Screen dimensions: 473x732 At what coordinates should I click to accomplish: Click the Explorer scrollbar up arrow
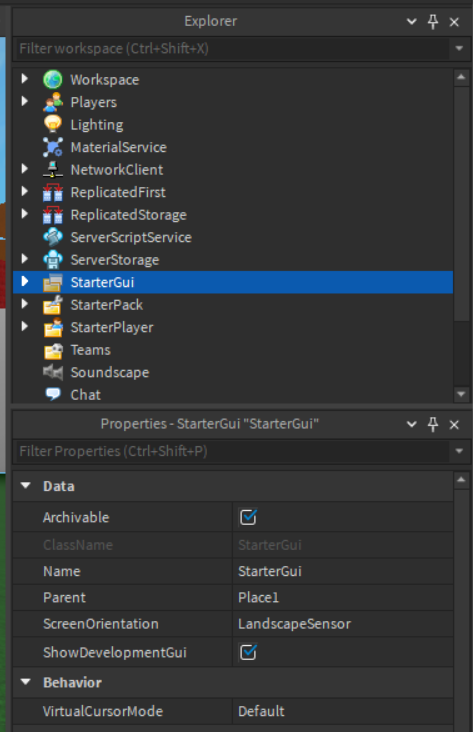point(461,77)
